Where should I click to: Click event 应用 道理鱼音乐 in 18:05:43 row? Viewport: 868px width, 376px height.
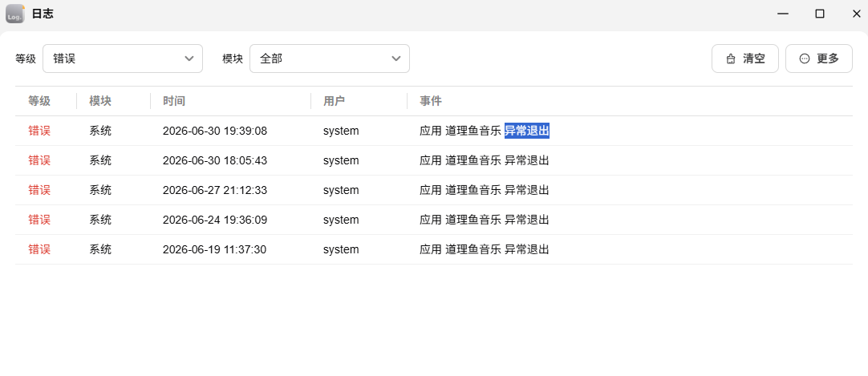click(x=460, y=161)
